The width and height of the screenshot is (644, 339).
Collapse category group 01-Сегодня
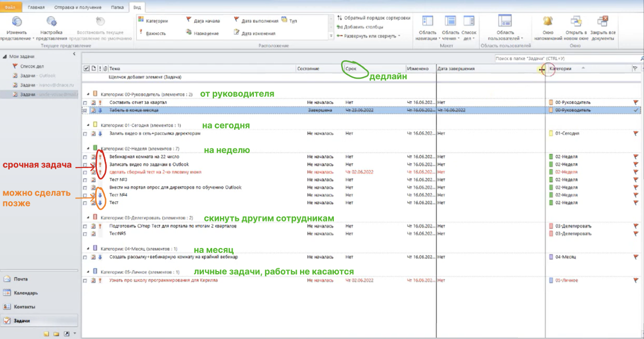click(88, 125)
